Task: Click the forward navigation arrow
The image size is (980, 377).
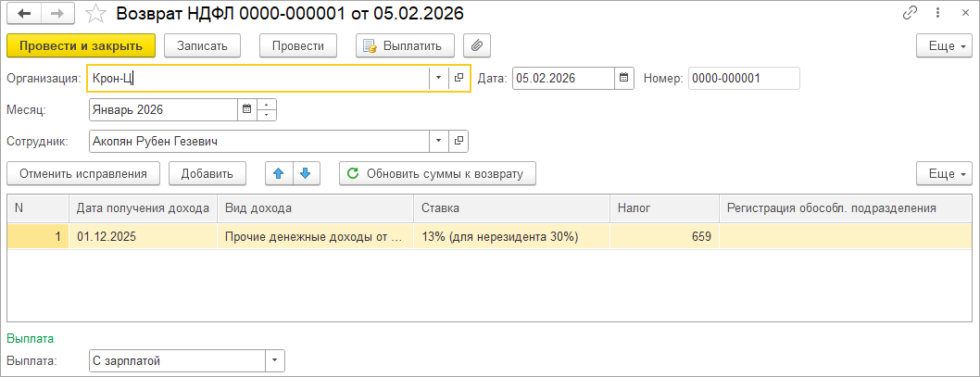Action: (x=57, y=14)
